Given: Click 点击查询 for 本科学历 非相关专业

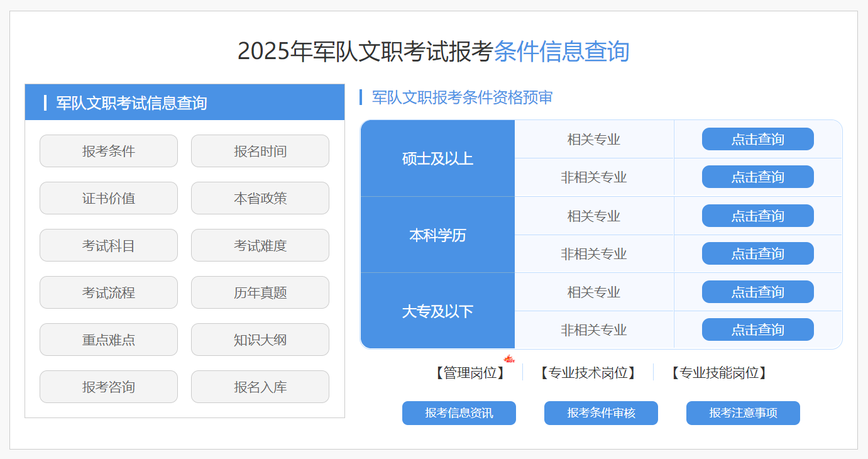Looking at the screenshot, I should tap(757, 253).
